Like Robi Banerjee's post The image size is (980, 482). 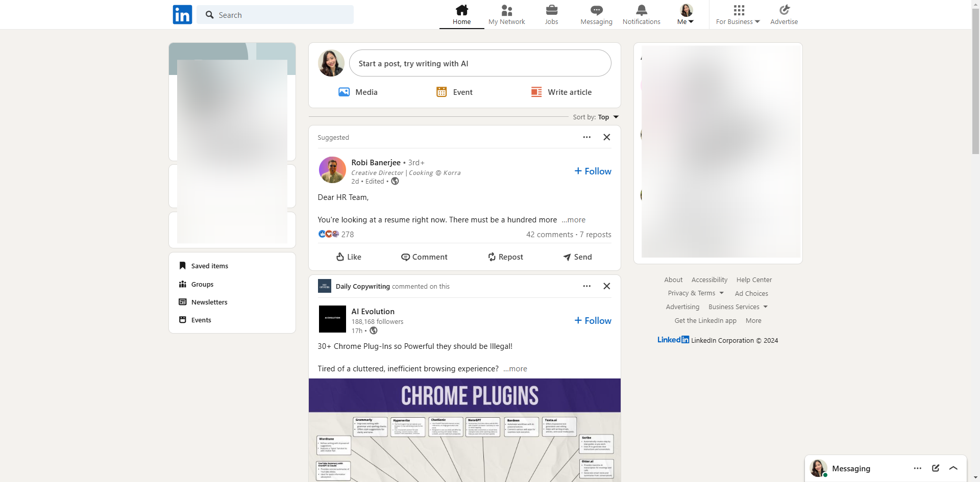(x=349, y=257)
